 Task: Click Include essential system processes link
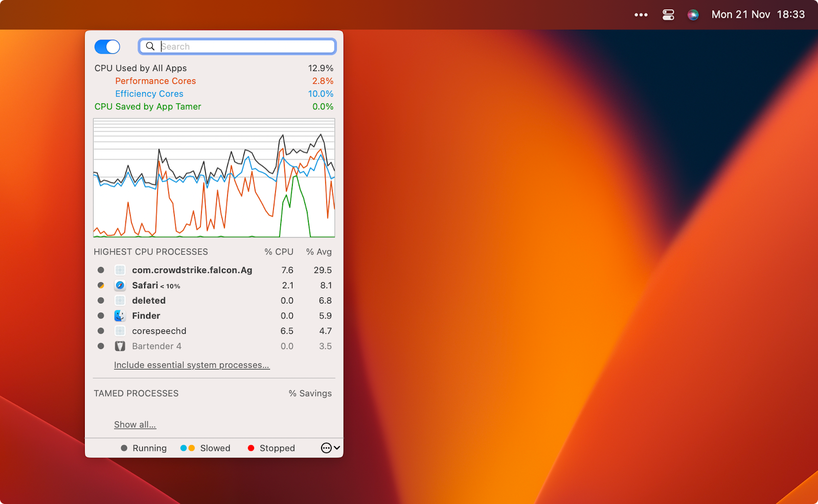191,365
